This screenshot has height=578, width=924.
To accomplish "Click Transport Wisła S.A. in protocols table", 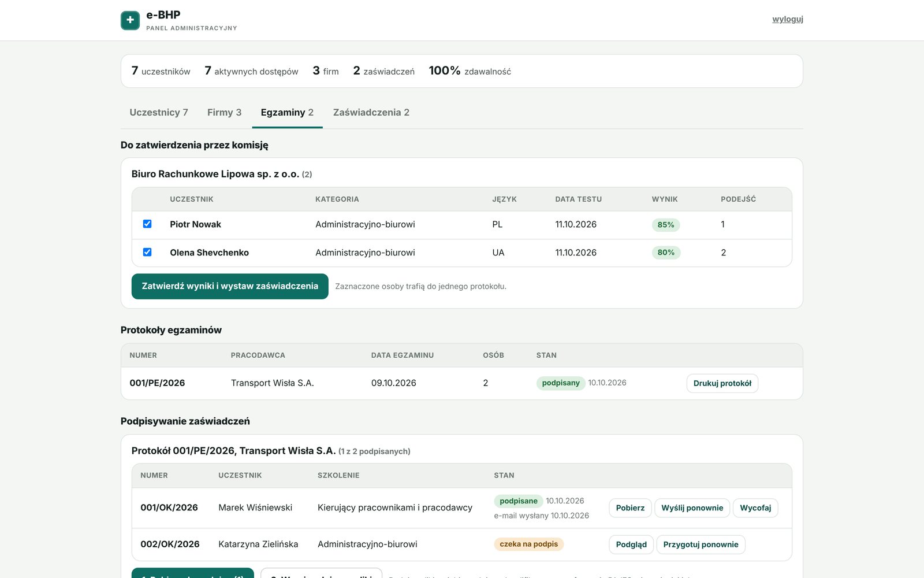I will [x=273, y=383].
